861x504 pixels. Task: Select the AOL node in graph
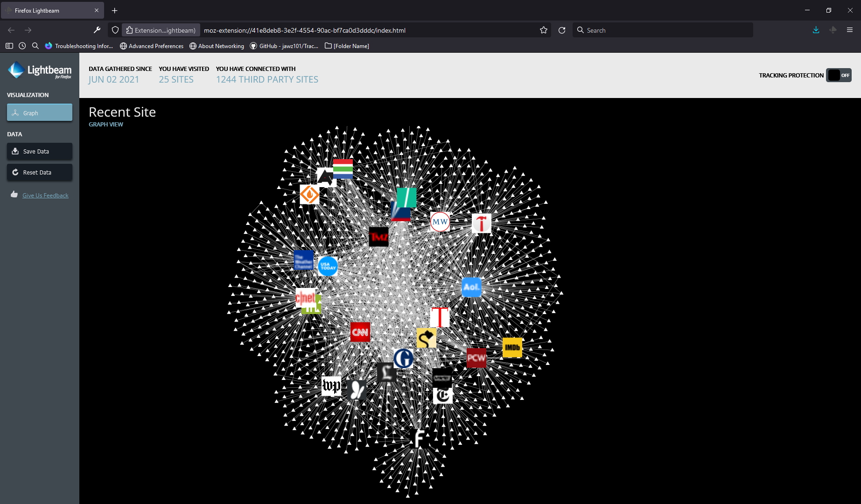[x=471, y=287]
